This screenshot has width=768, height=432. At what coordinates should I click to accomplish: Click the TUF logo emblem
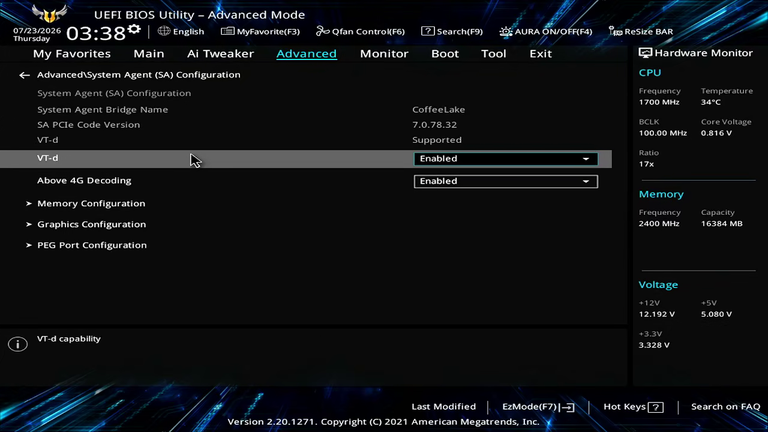point(49,13)
